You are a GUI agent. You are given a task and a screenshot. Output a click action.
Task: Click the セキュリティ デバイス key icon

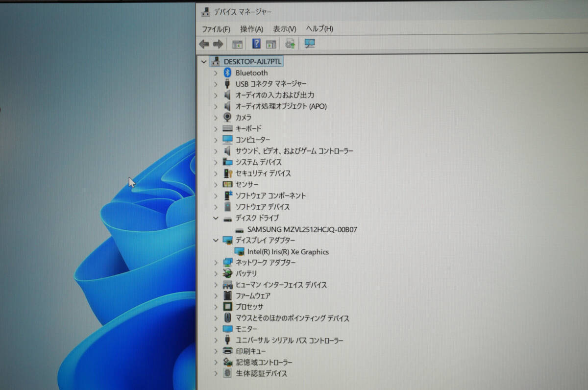click(227, 173)
